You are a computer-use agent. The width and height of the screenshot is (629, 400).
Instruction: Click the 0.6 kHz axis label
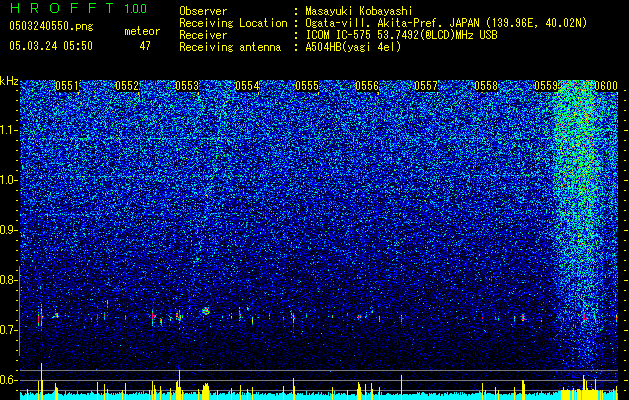[x=9, y=380]
